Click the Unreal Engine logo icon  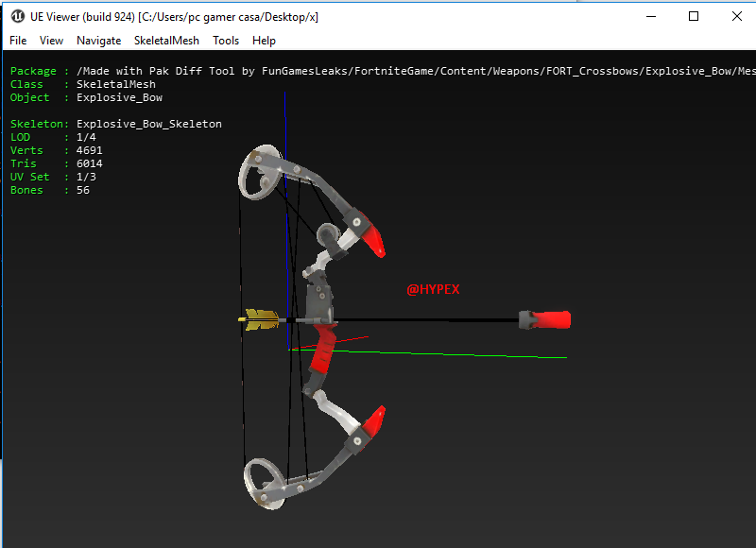click(17, 16)
